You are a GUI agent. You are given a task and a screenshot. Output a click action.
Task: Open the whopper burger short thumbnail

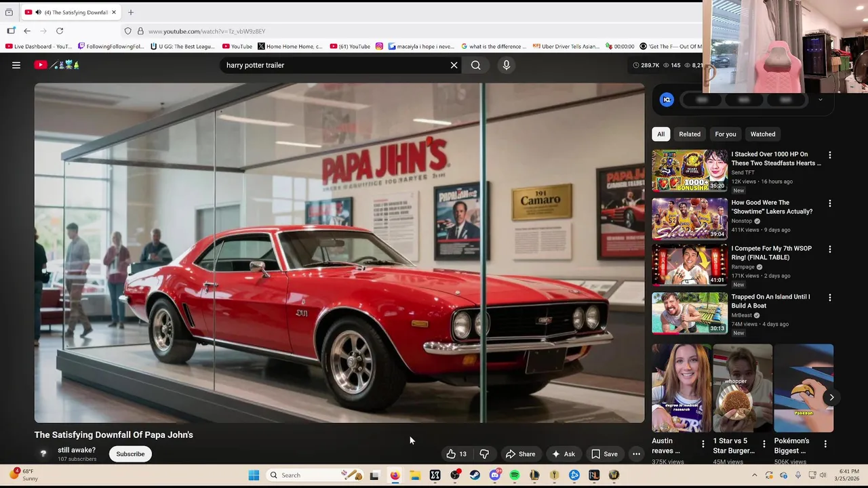click(743, 388)
